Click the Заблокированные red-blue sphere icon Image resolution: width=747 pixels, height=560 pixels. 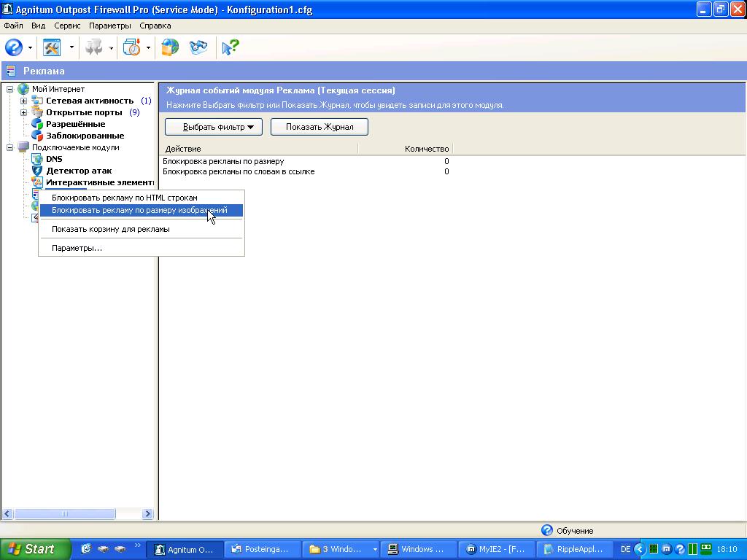36,136
